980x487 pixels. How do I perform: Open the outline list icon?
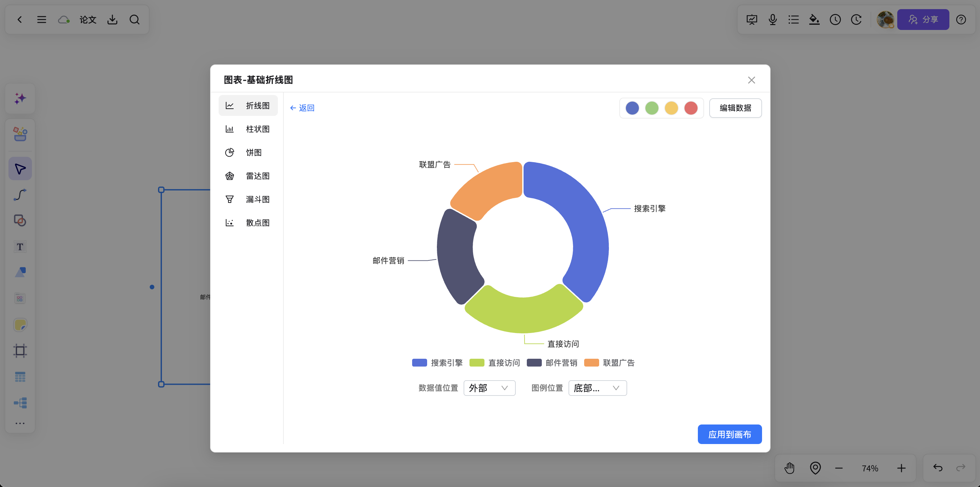coord(794,20)
